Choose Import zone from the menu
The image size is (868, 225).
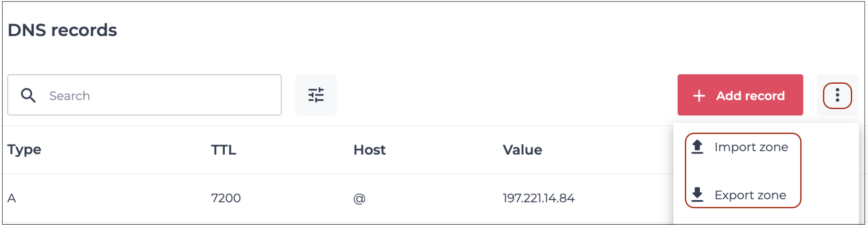(x=751, y=147)
